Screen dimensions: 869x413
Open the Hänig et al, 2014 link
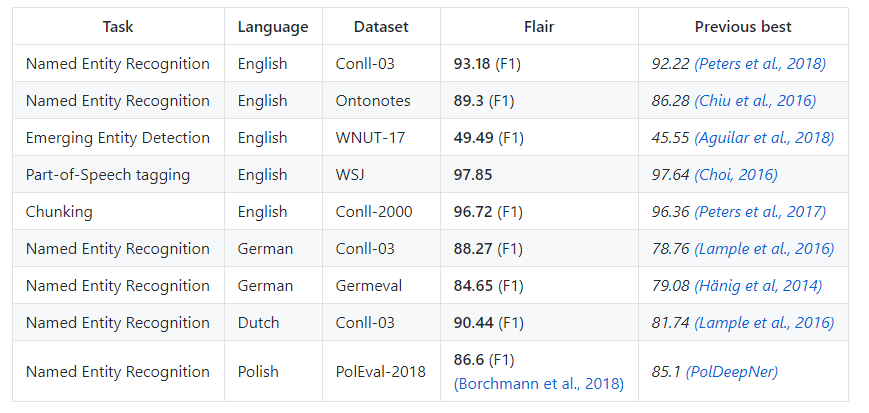click(760, 286)
